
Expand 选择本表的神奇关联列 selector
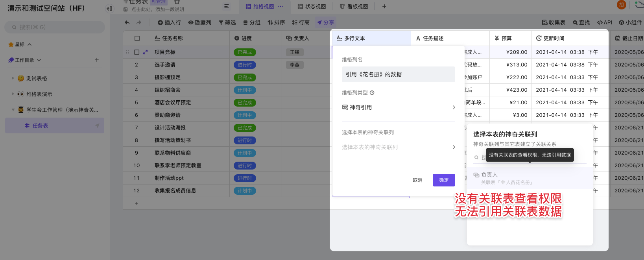click(398, 147)
